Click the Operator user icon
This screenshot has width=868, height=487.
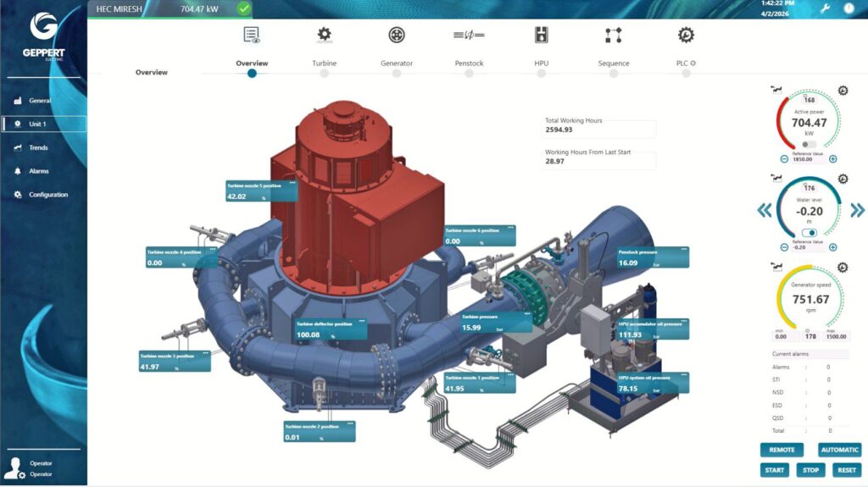click(14, 468)
